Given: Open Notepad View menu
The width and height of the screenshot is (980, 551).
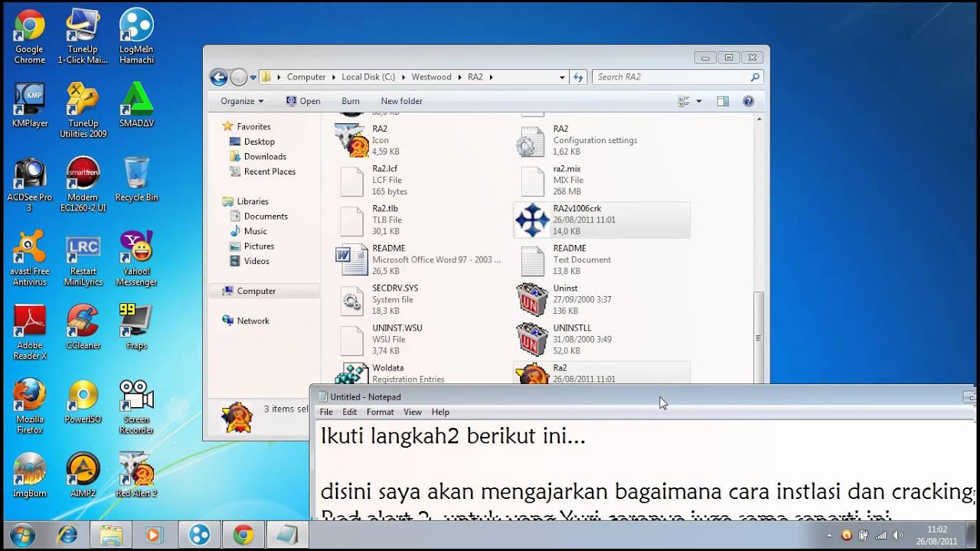Looking at the screenshot, I should 413,412.
